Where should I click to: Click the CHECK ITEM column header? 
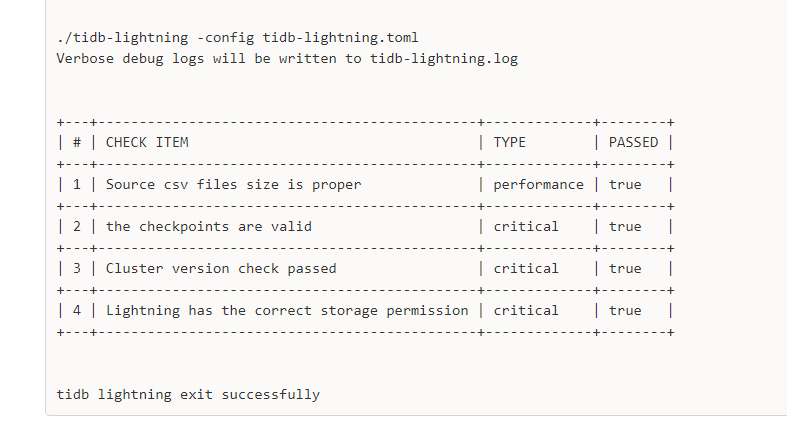tap(147, 142)
